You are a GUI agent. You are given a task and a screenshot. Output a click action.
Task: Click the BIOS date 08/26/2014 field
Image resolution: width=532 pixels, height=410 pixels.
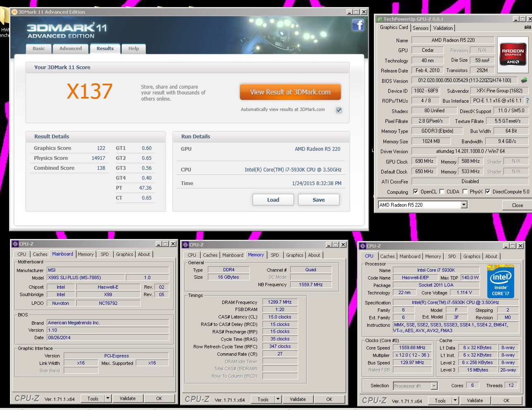pyautogui.click(x=108, y=338)
